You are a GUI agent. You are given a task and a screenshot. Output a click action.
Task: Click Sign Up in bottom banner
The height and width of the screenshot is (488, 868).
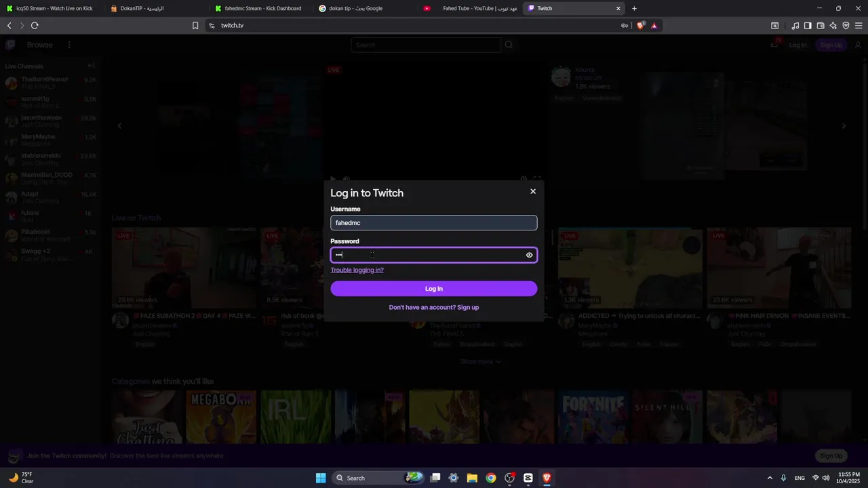(831, 455)
